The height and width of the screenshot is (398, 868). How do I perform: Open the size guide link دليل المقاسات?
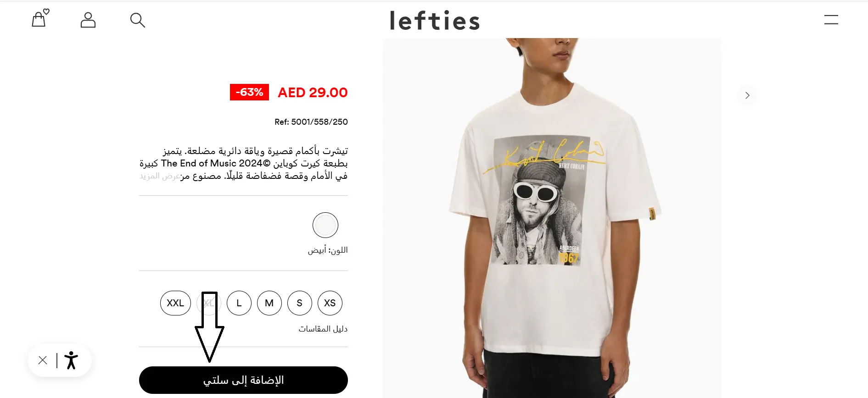(x=323, y=329)
